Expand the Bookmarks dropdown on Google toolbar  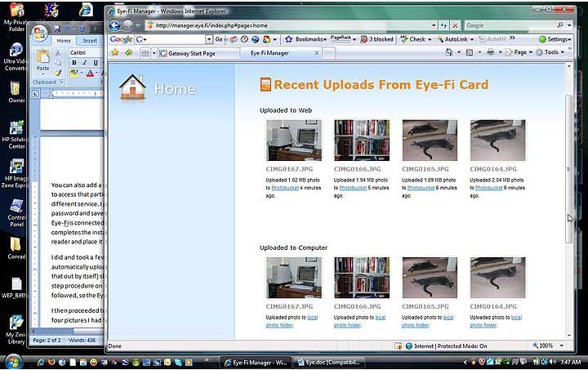(309, 39)
